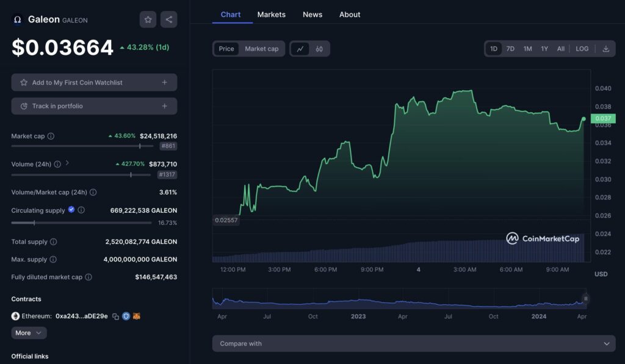Show Total supply info icon
The width and height of the screenshot is (625, 364).
tap(54, 241)
